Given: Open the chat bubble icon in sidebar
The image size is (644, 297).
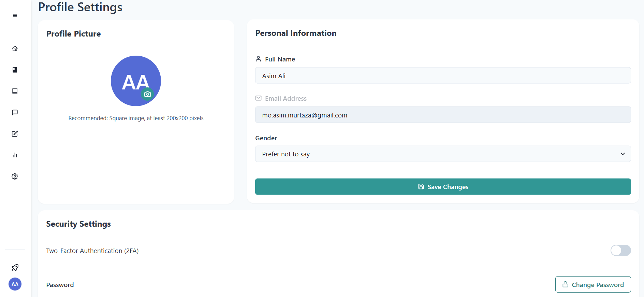Looking at the screenshot, I should tap(15, 112).
